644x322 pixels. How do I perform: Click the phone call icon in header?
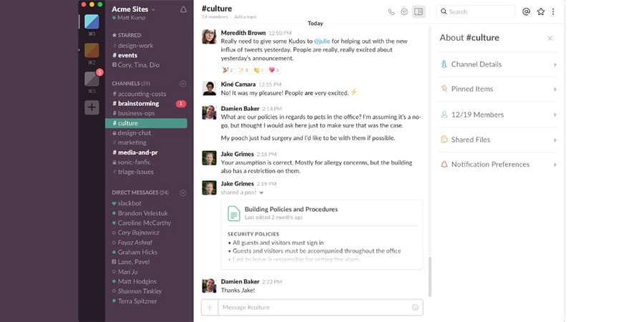click(391, 11)
